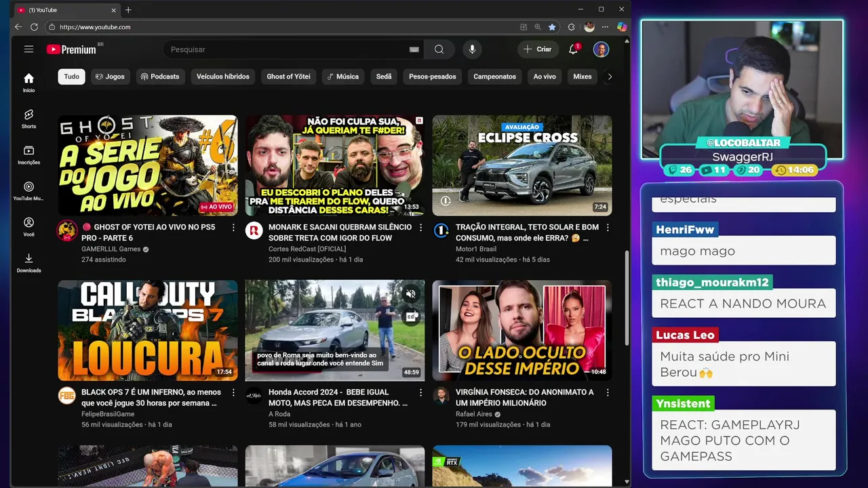Open Inscrições in the sidebar
Viewport: 868px width, 488px height.
[28, 155]
